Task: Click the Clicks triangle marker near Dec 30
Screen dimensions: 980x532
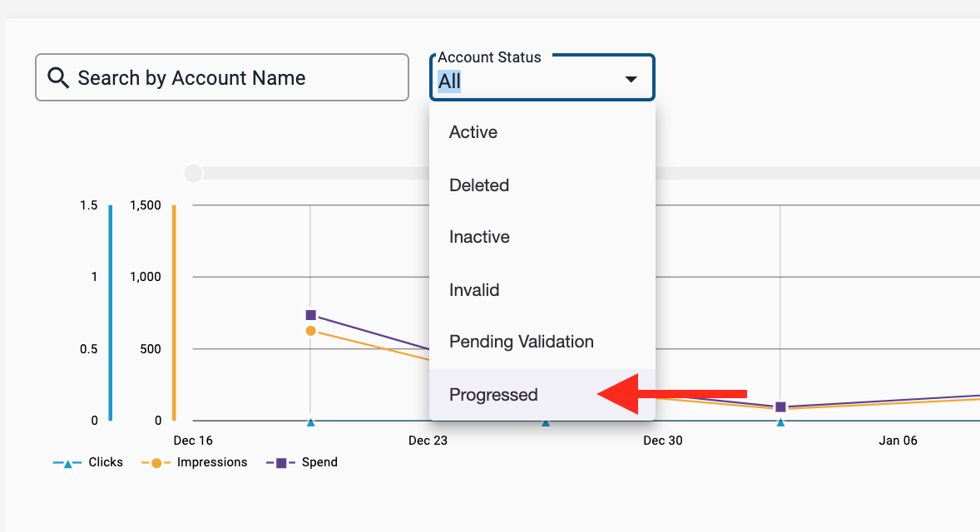Action: 780,422
